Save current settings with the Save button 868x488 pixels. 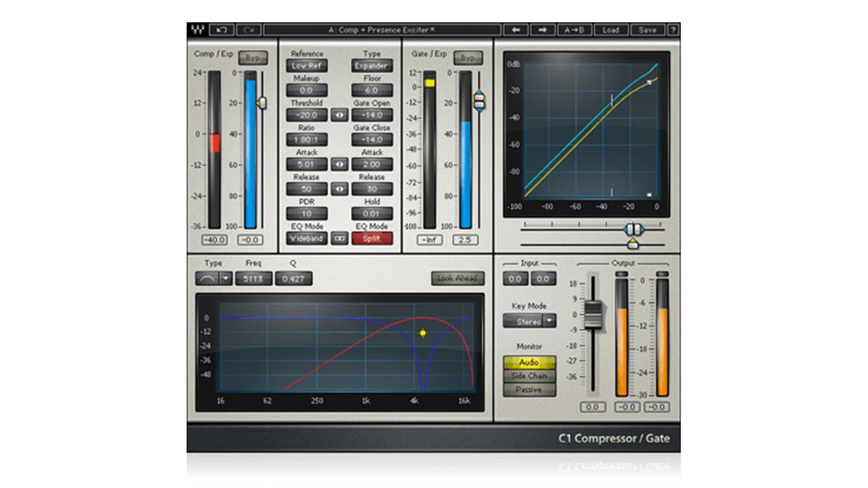click(647, 30)
